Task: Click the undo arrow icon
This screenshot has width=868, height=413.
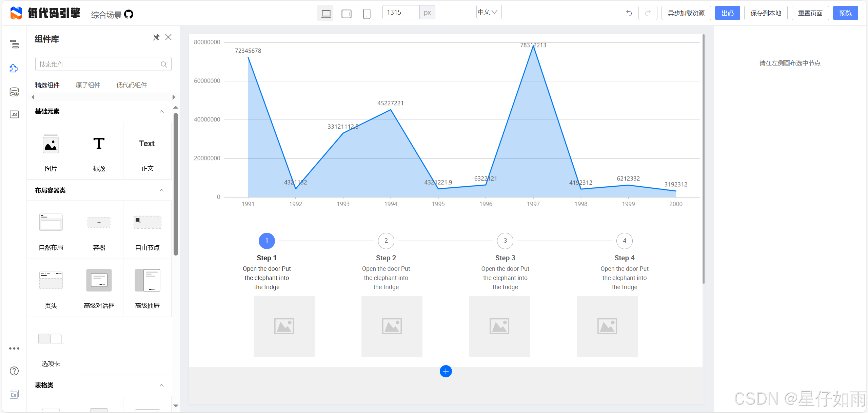Action: pos(629,13)
